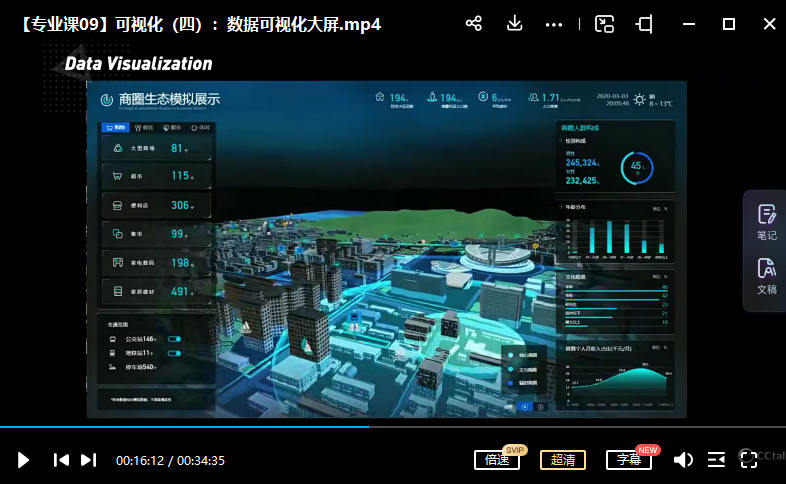786x484 pixels.
Task: Mute the video volume
Action: 683,460
